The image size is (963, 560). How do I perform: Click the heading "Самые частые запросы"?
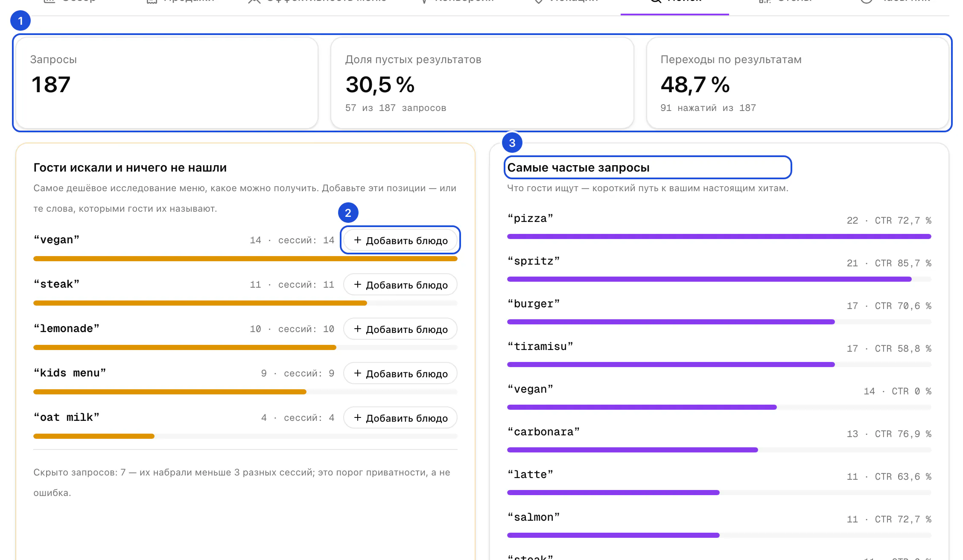tap(578, 168)
